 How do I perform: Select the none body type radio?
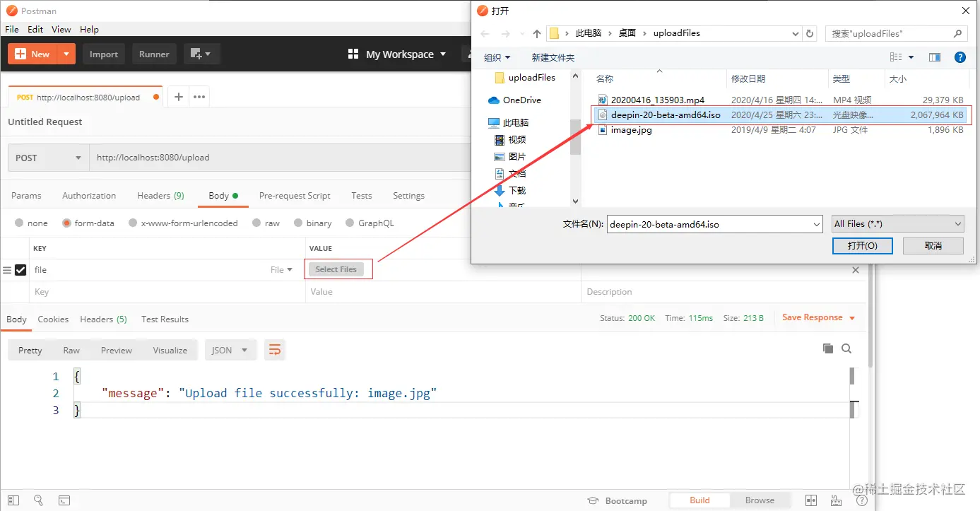coord(19,223)
